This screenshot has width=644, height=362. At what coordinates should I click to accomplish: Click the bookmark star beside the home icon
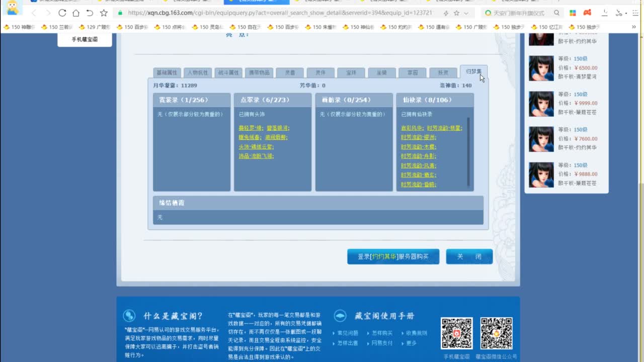pyautogui.click(x=104, y=13)
